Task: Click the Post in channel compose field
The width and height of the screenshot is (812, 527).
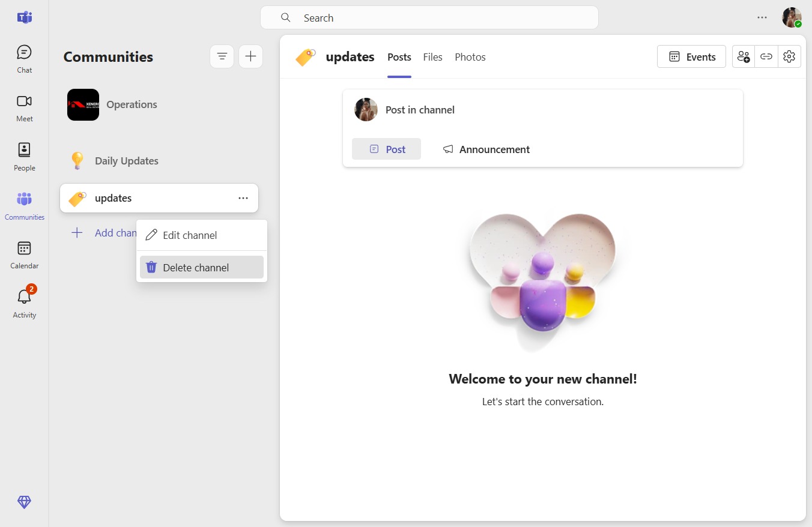Action: pos(543,110)
